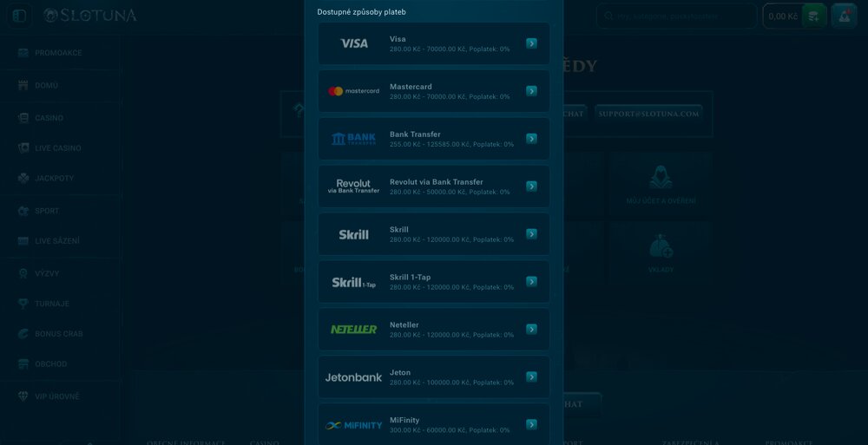Image resolution: width=868 pixels, height=445 pixels.
Task: Navigate to VIP Úrovně section
Action: click(56, 396)
